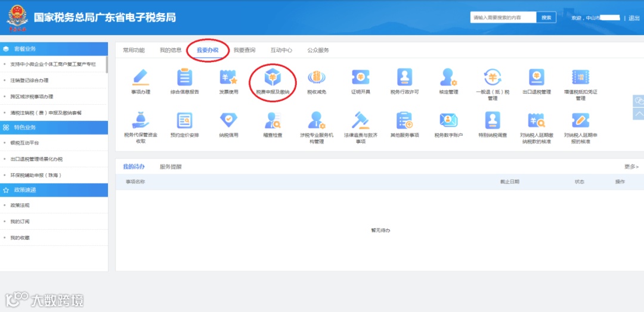Open the 证明开具 ticket icon

pos(361,77)
